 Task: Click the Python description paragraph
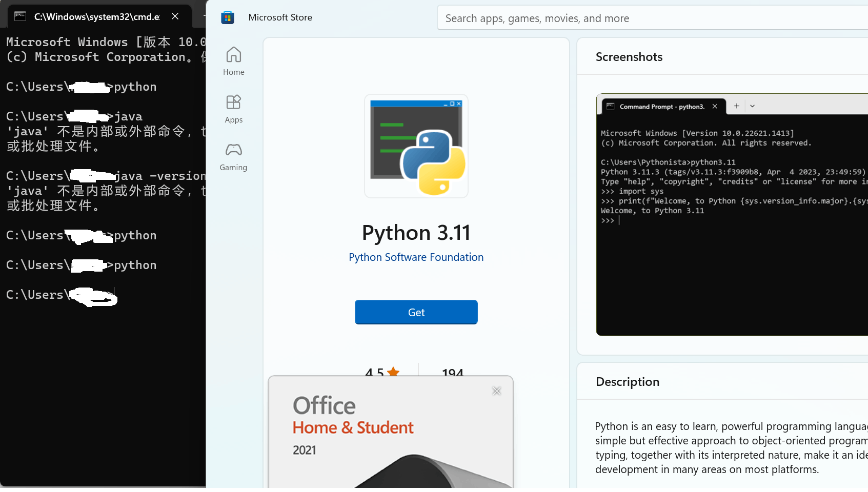point(731,448)
